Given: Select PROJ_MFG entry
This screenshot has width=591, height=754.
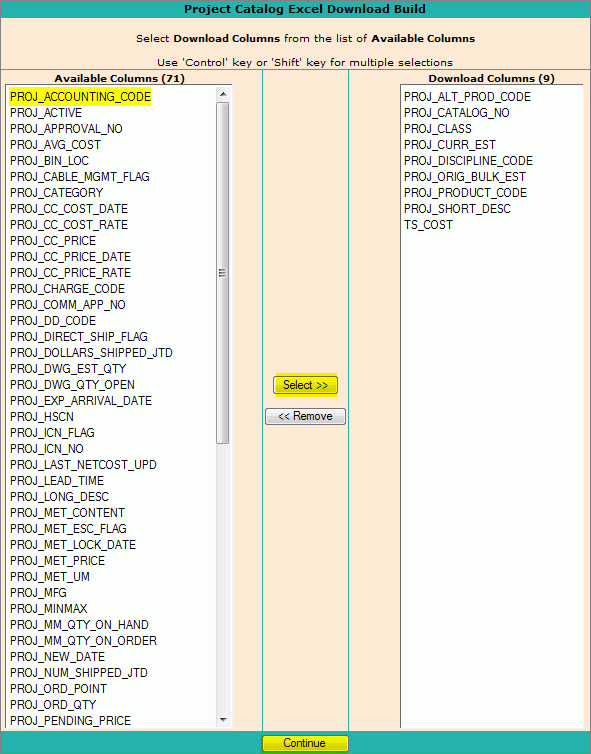Looking at the screenshot, I should (38, 592).
